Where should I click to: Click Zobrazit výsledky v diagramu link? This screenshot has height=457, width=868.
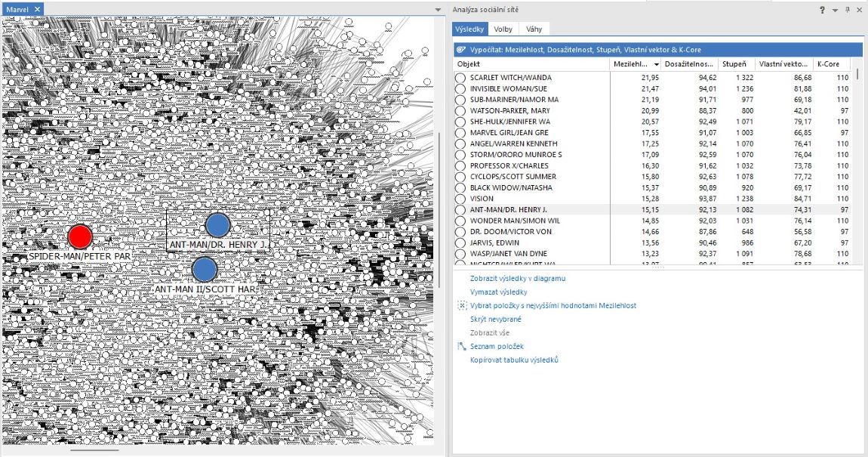[x=517, y=278]
